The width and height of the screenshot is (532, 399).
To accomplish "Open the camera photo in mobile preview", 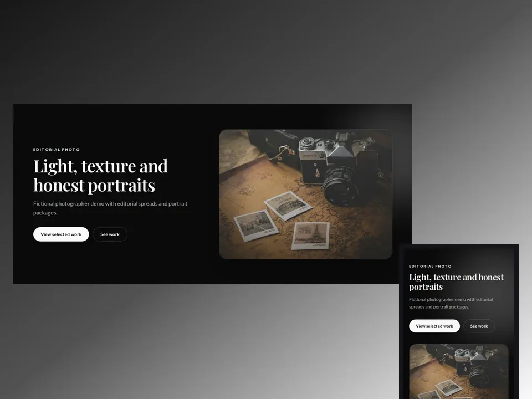I will click(x=459, y=371).
